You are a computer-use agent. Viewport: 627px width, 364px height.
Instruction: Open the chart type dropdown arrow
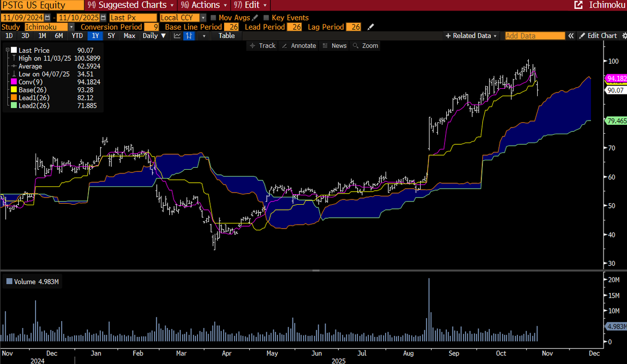click(204, 36)
